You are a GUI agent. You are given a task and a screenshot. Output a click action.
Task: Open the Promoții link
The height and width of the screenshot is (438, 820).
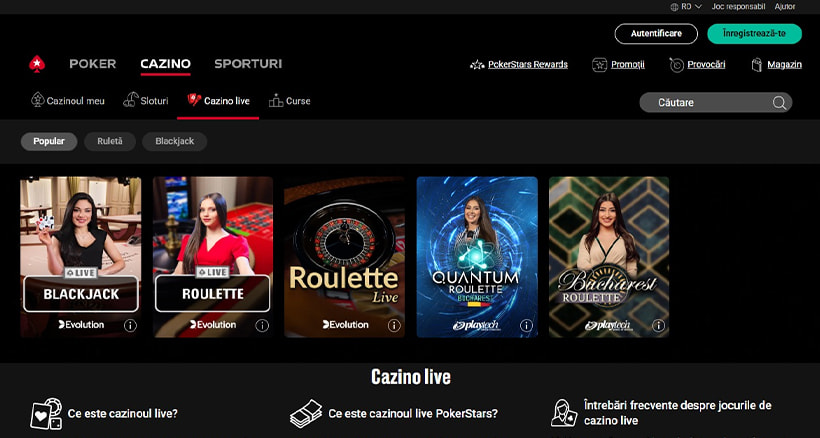(628, 65)
